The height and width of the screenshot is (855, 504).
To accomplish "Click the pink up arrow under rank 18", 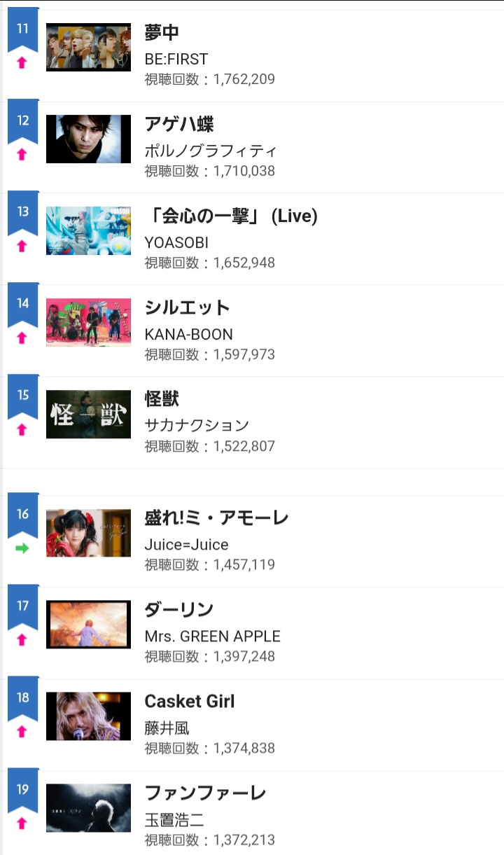I will [x=22, y=731].
